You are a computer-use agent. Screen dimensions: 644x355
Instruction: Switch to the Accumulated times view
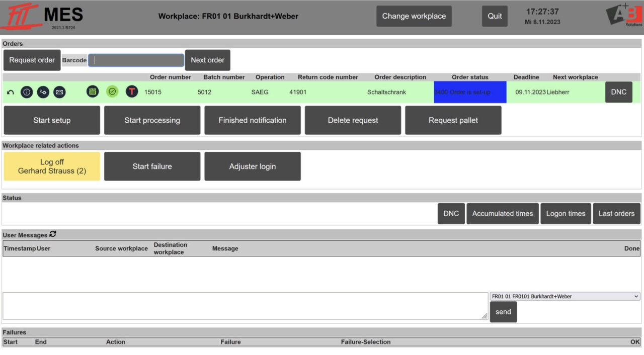coord(502,213)
